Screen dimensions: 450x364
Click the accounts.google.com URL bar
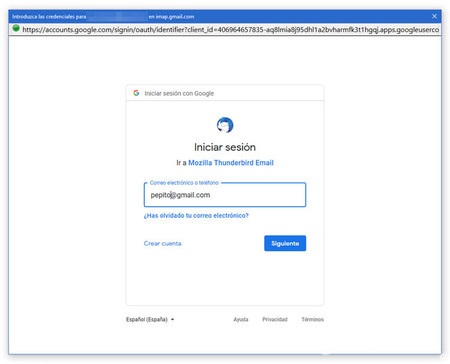point(230,30)
